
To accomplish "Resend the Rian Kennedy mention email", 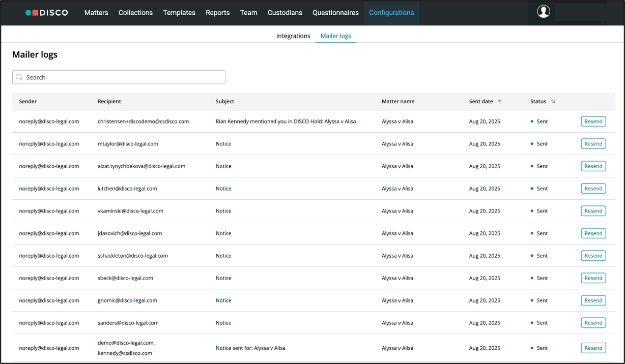I will (x=593, y=122).
